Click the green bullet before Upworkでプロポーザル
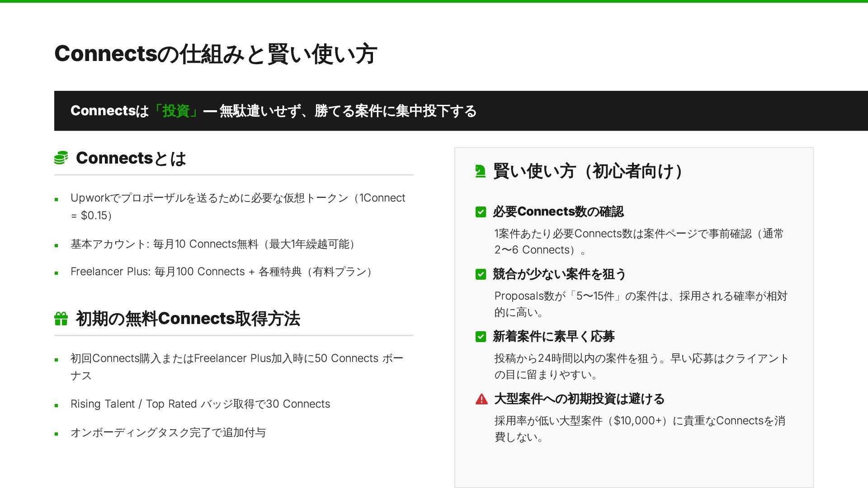This screenshot has height=488, width=868. [x=57, y=199]
